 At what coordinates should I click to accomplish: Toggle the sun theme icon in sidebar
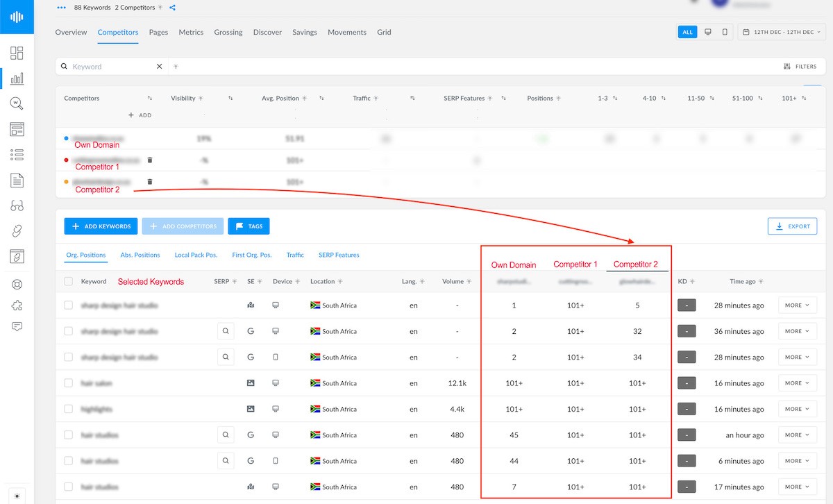(x=17, y=496)
